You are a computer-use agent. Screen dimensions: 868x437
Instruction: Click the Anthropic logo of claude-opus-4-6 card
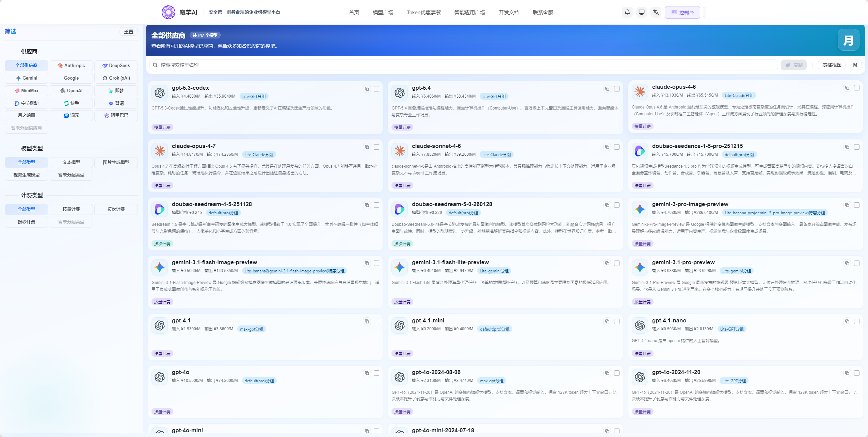click(x=640, y=91)
